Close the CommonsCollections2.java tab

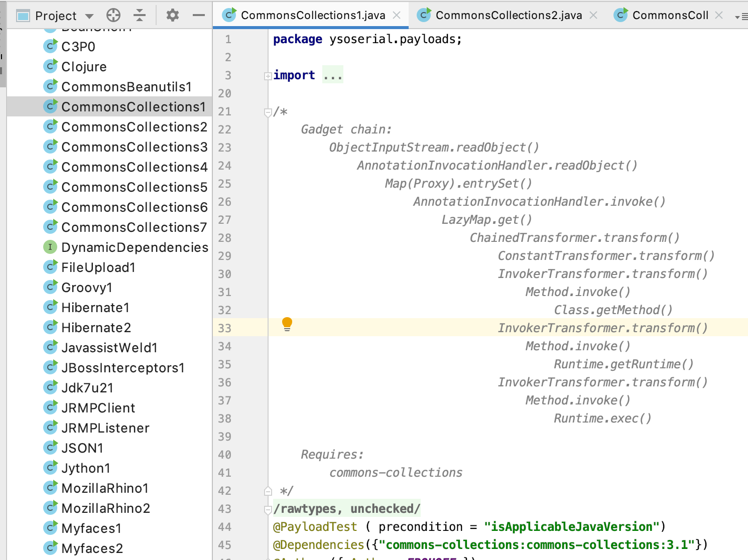593,16
